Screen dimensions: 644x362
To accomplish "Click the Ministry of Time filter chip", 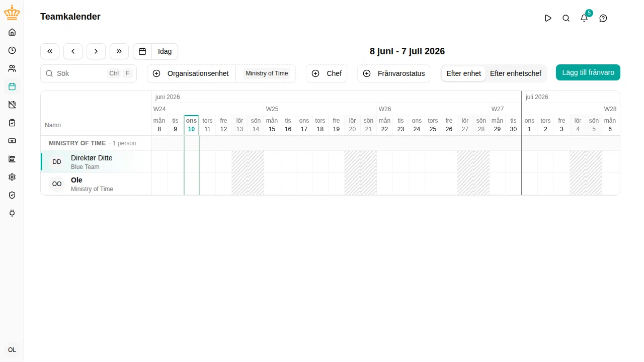I will click(x=267, y=73).
